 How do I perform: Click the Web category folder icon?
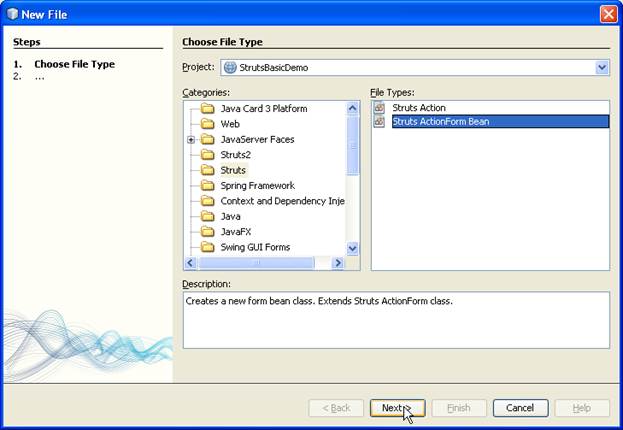pyautogui.click(x=207, y=124)
